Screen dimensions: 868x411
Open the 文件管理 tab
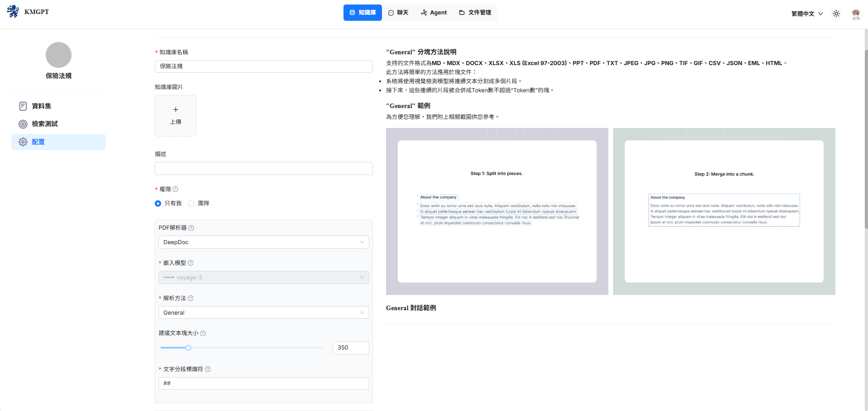pyautogui.click(x=475, y=13)
